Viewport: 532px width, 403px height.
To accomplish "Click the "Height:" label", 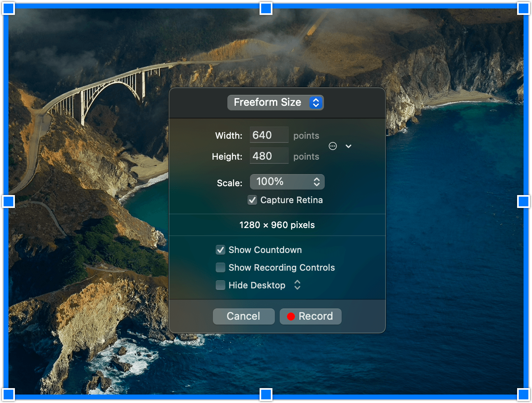I will click(x=227, y=157).
